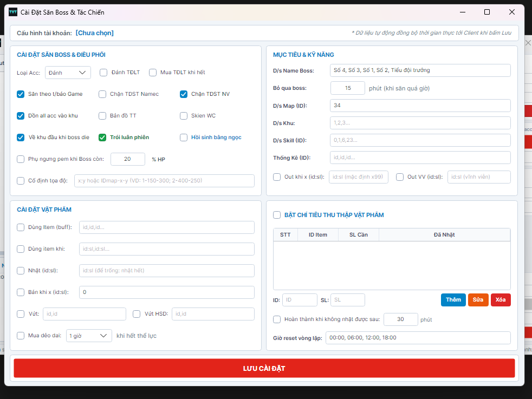
Task: Select the [Chưa chọn] account link
Action: [95, 33]
